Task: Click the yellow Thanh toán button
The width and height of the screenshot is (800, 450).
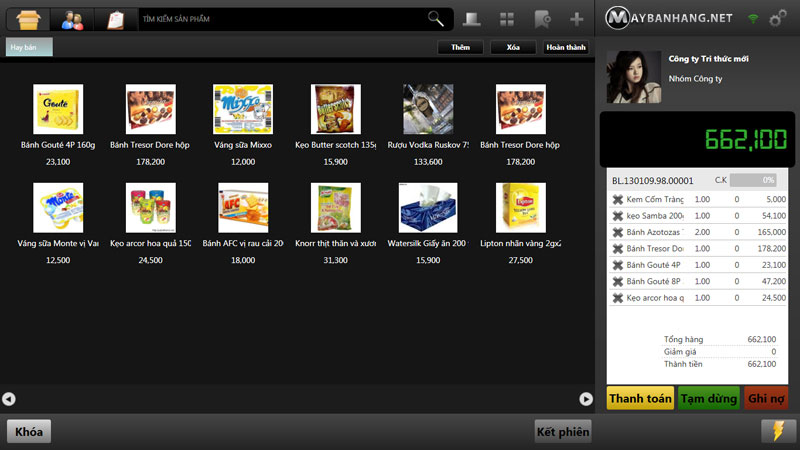Action: pyautogui.click(x=640, y=398)
